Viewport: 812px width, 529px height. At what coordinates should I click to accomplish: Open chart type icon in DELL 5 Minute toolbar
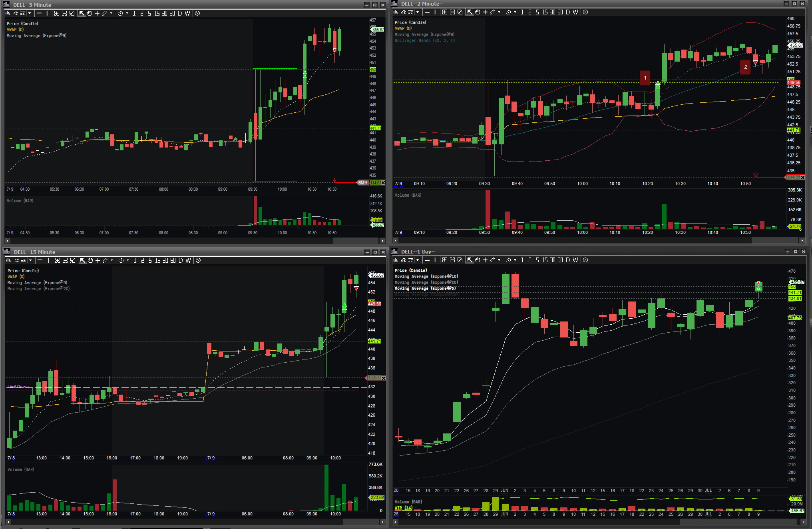click(x=8, y=13)
